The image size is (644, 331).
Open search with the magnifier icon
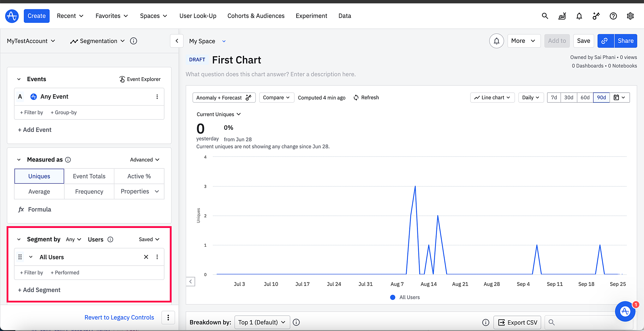[x=545, y=16]
